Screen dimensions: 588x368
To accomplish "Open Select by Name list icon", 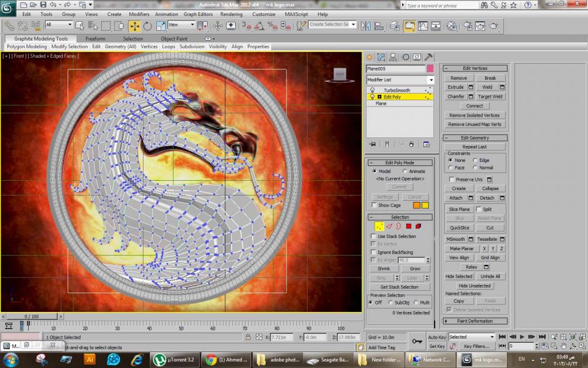I will (93, 26).
